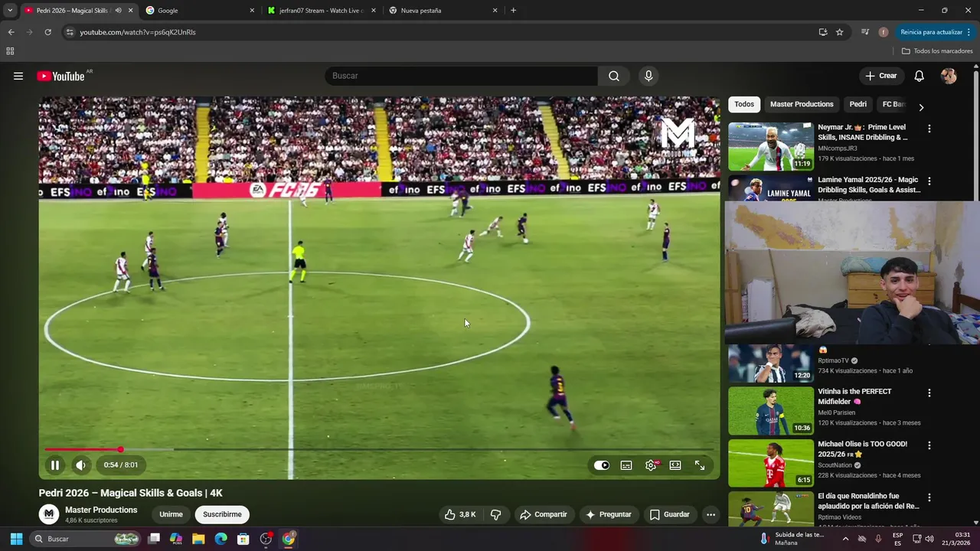Open Vitinha is the PERFECT Midfielder video
Image resolution: width=980 pixels, height=551 pixels.
[854, 396]
